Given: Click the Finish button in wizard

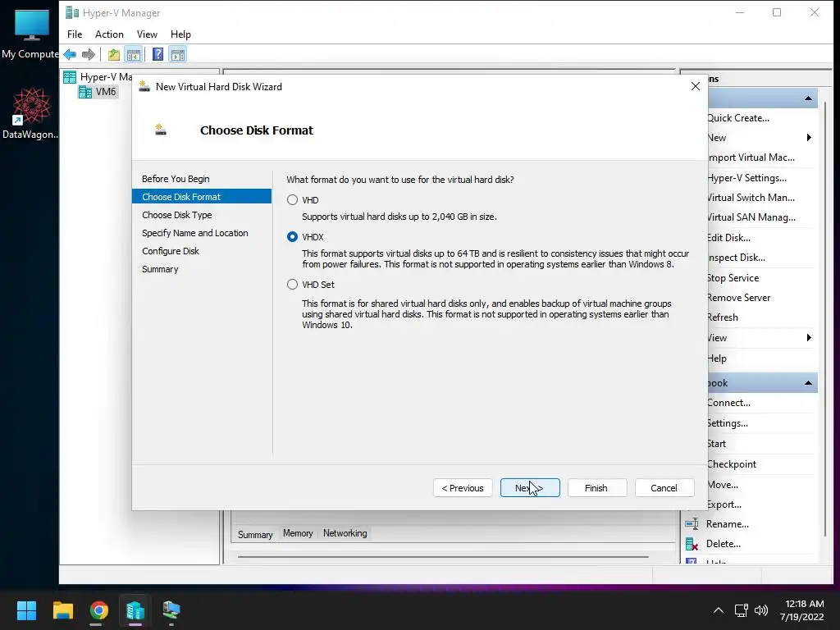Looking at the screenshot, I should tap(597, 488).
